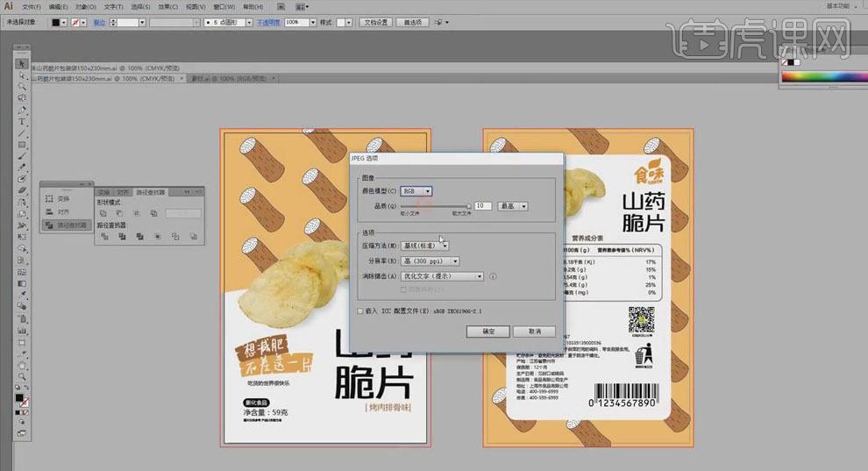Select the Width tool
868x471 pixels.
click(22, 225)
